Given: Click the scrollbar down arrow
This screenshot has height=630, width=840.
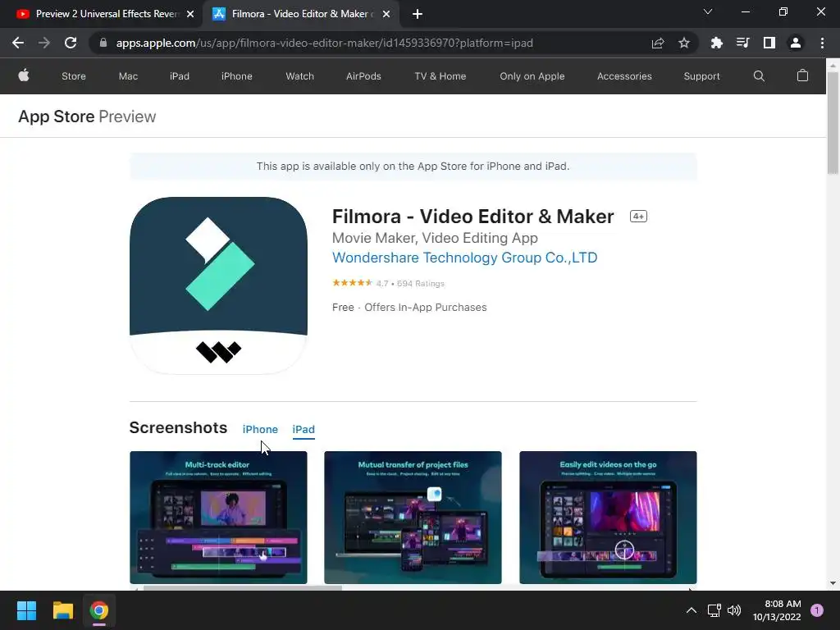Looking at the screenshot, I should (833, 583).
